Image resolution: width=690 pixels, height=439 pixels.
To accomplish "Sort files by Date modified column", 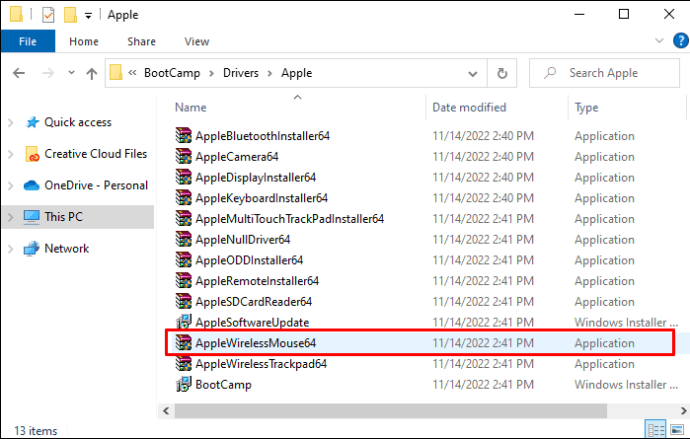I will click(469, 107).
